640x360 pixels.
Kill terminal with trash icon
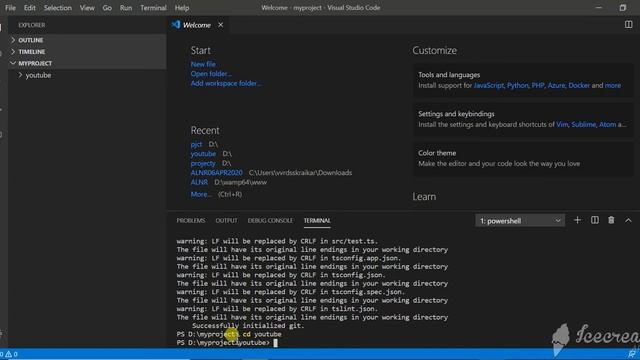pyautogui.click(x=611, y=220)
